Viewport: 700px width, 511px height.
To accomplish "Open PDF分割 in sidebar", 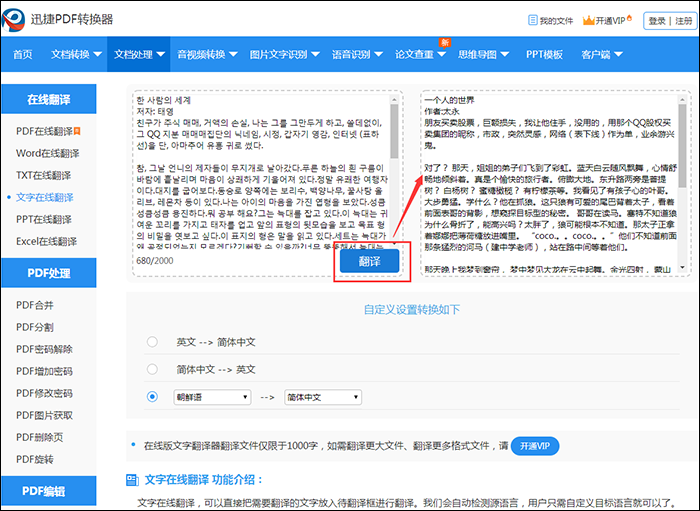I will pyautogui.click(x=35, y=327).
